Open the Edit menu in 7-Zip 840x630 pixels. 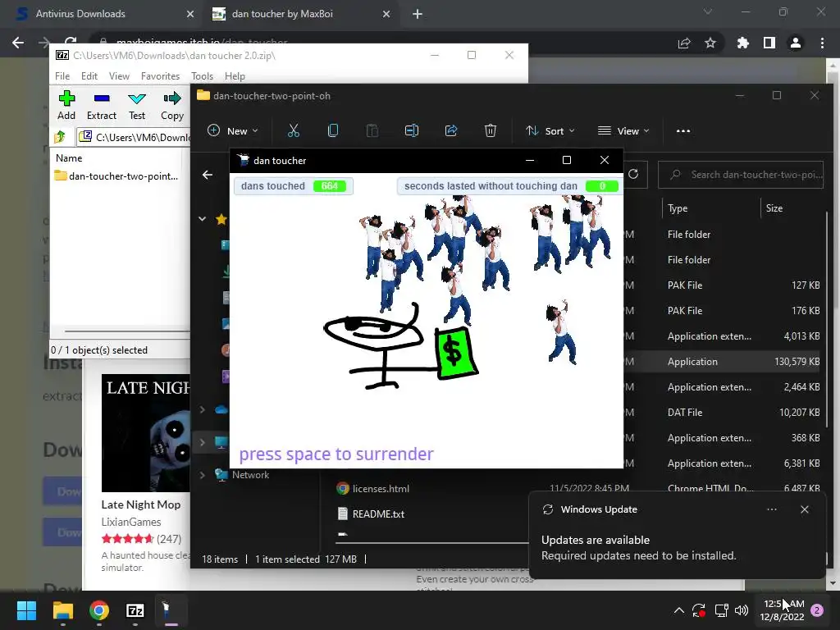89,76
